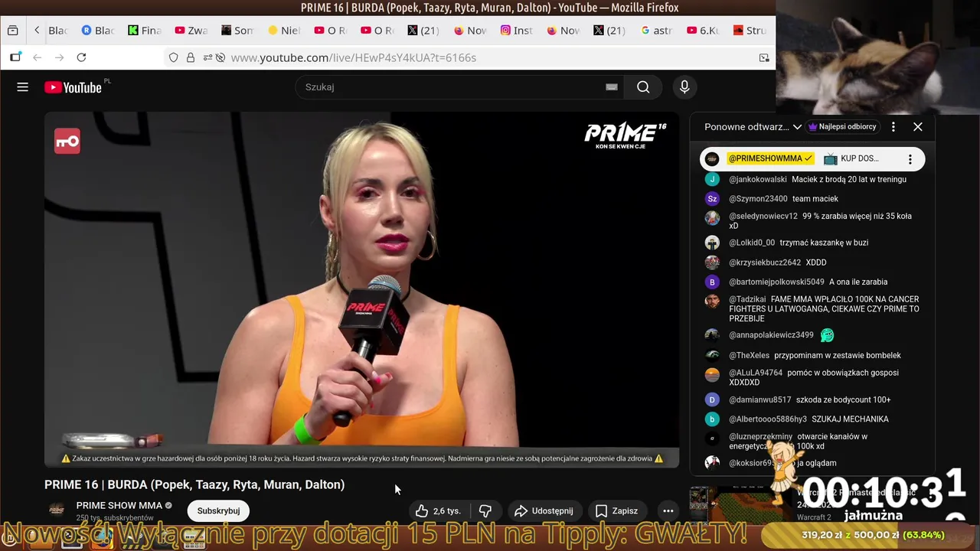Click @jankokowalski's chat avatar

712,180
